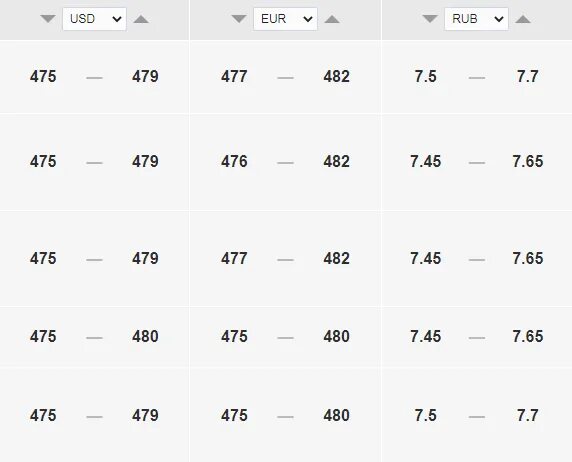Select the 476 EUR buy rate
Image resolution: width=572 pixels, height=462 pixels.
click(234, 161)
